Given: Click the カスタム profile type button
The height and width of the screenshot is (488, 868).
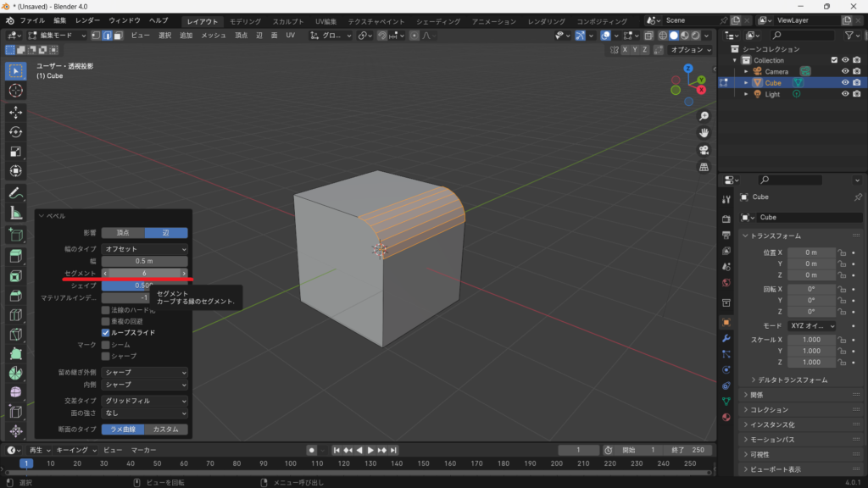Looking at the screenshot, I should pyautogui.click(x=166, y=430).
